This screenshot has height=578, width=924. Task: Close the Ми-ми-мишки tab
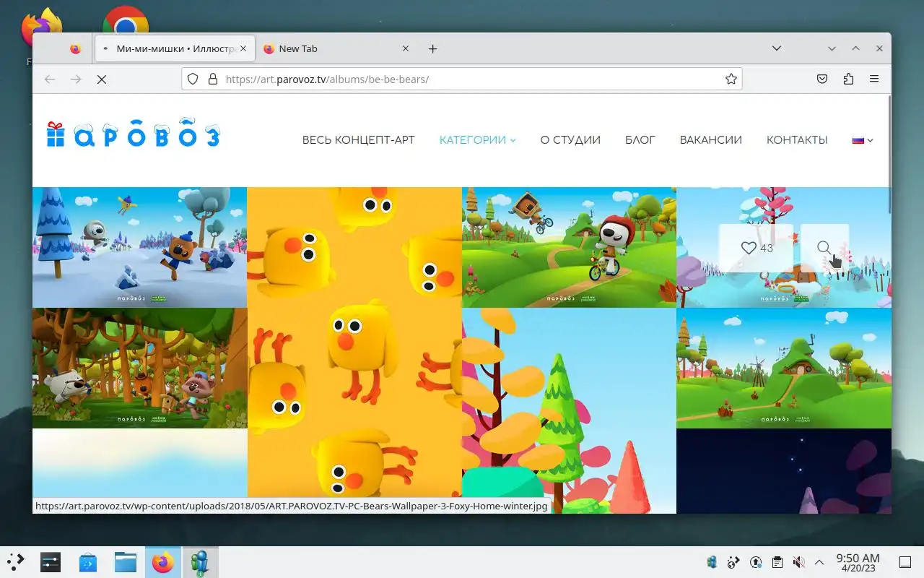point(243,48)
